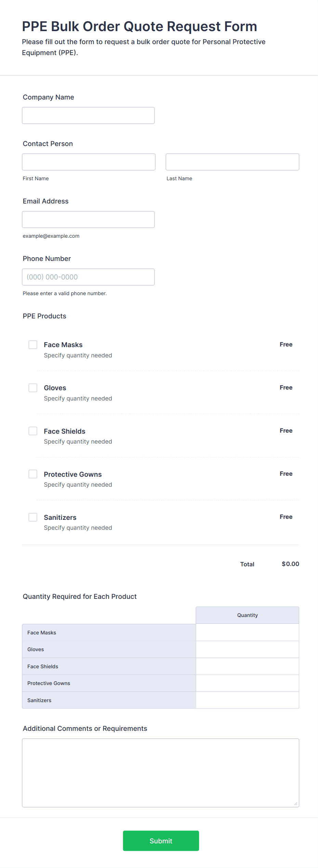
Task: Check the Face Masks product checkbox
Action: 33,344
